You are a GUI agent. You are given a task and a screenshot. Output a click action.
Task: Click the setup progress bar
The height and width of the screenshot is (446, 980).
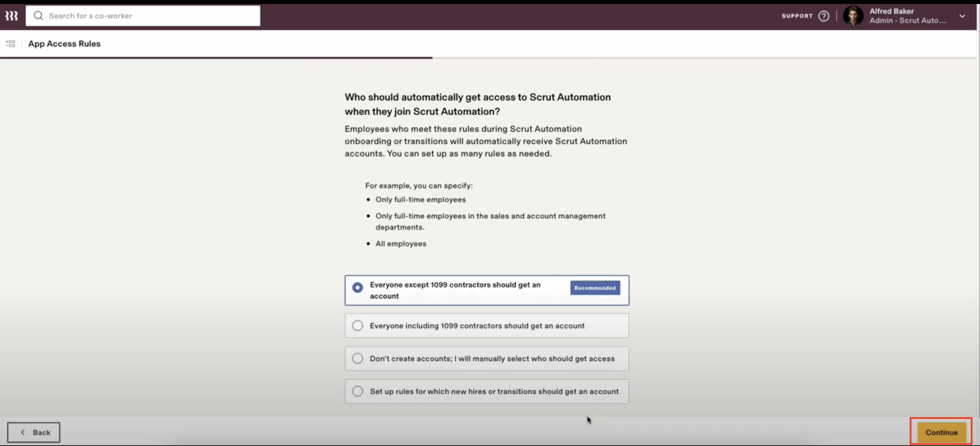click(488, 58)
